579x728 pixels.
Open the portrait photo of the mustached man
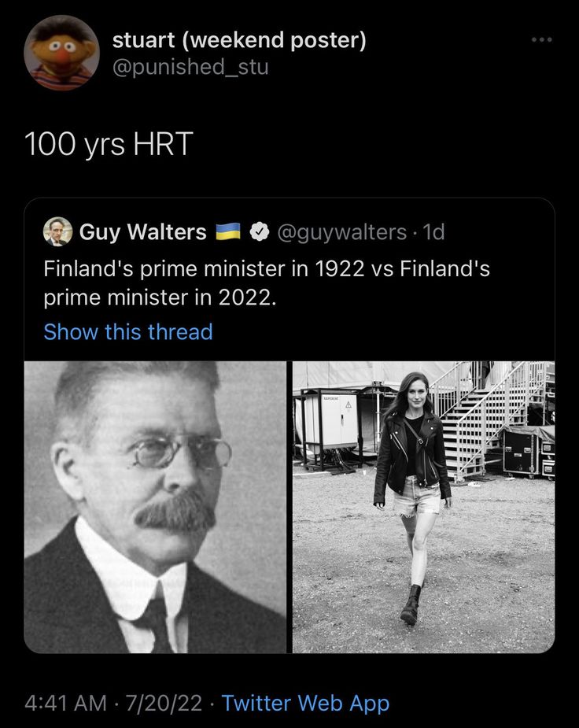click(155, 507)
